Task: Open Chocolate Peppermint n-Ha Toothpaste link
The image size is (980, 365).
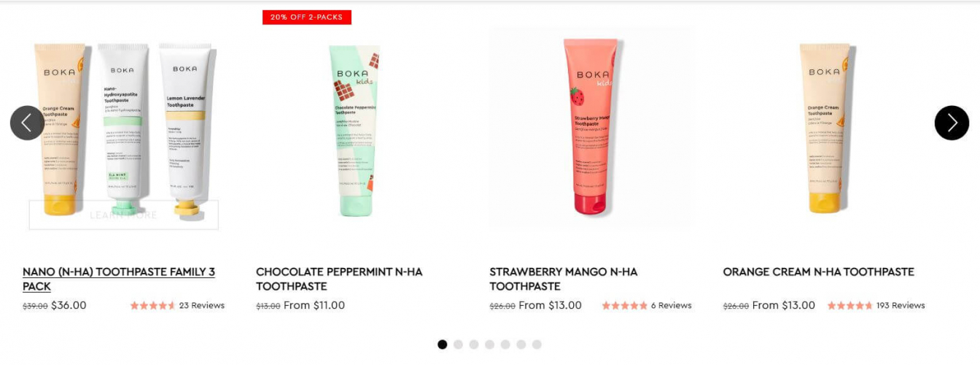Action: [339, 279]
